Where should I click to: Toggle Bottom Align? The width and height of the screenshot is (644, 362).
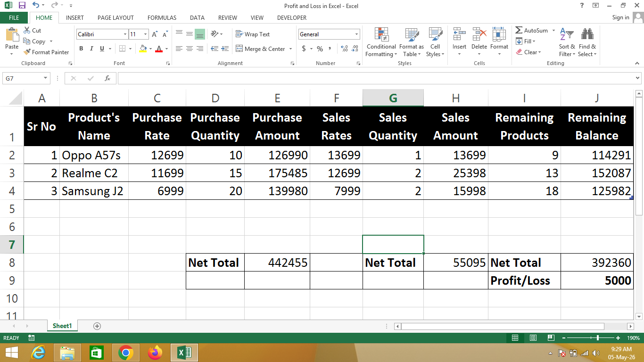[200, 34]
